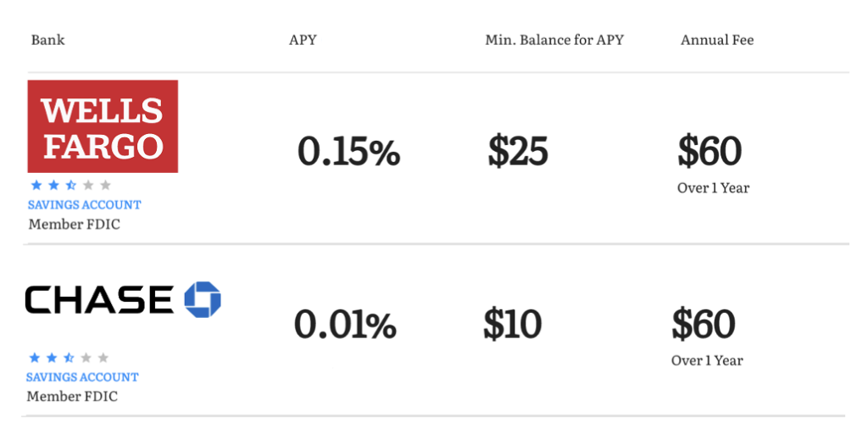
Task: Click Member FDIC text under Chase
Action: 72,397
